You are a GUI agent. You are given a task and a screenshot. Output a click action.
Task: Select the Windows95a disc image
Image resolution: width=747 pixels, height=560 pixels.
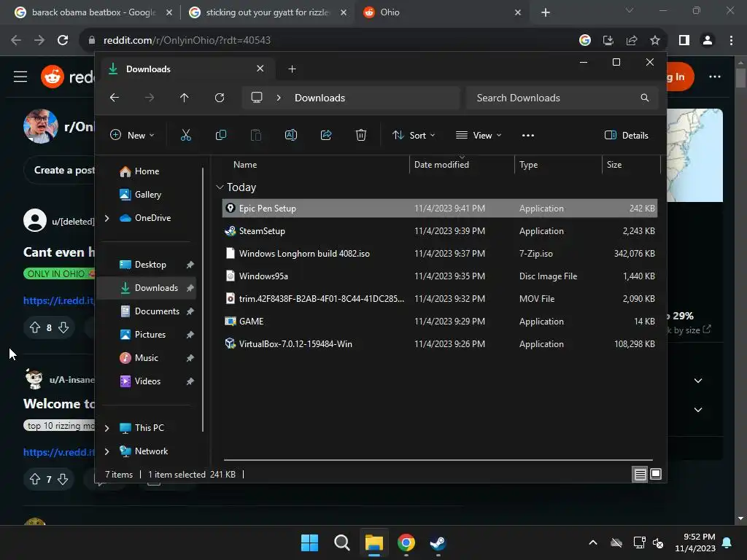[440, 276]
